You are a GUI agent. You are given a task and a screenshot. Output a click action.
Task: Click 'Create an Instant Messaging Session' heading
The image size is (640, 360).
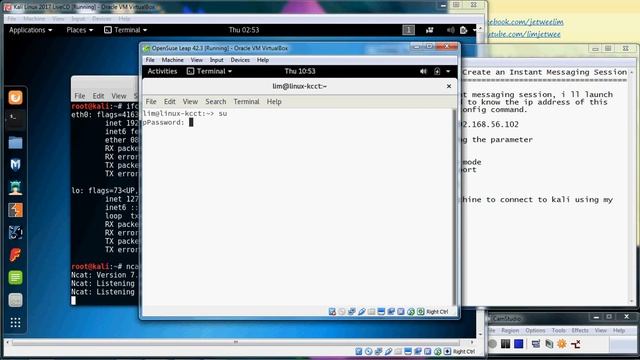click(x=544, y=72)
